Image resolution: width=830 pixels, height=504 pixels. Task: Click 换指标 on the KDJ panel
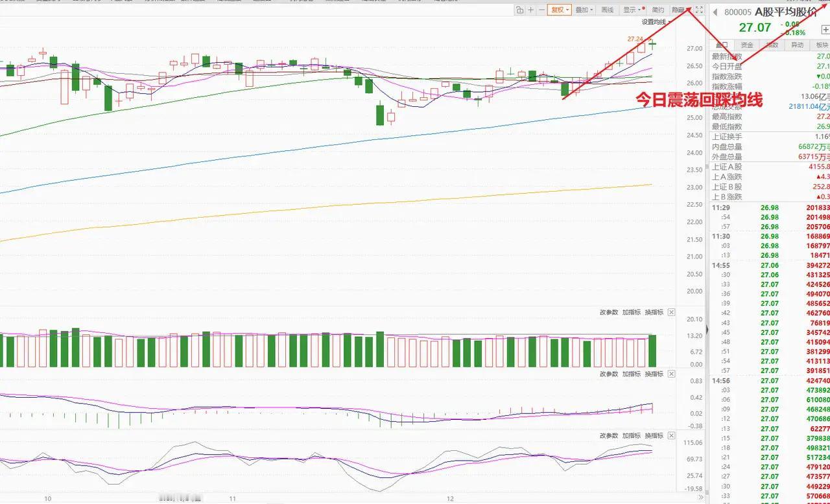coord(654,435)
